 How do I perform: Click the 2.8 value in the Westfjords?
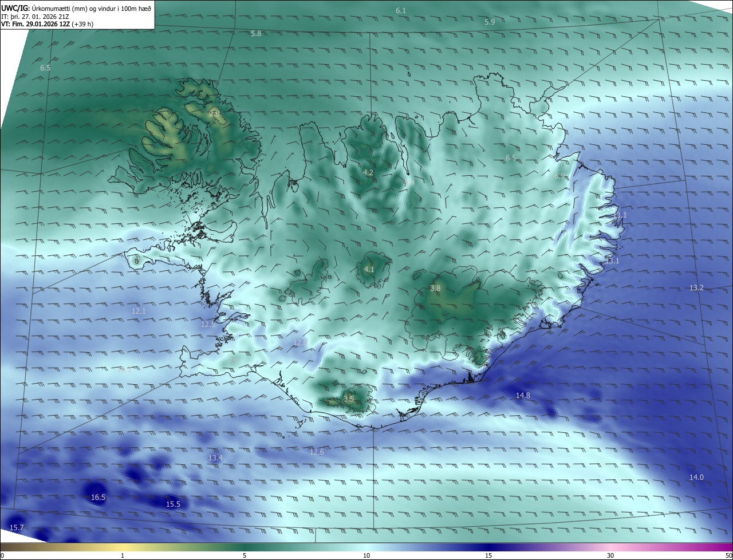coord(214,114)
